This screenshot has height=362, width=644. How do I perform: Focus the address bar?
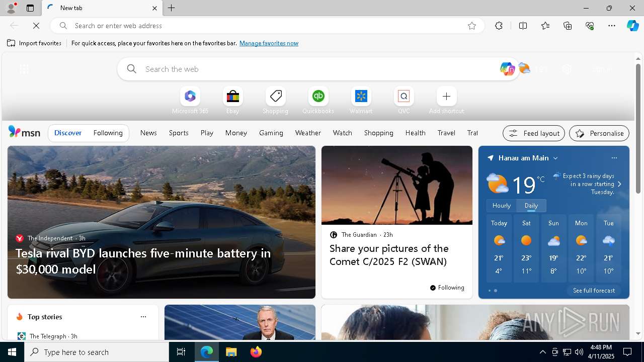coord(267,26)
